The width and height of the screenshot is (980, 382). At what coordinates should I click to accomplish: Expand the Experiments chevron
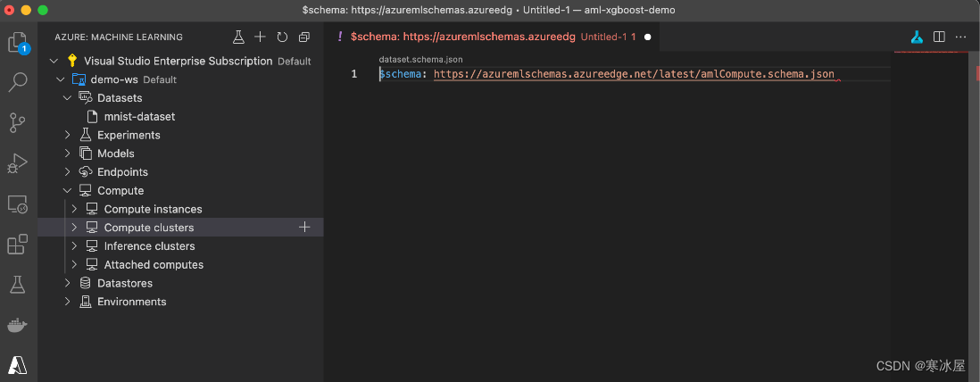point(68,135)
